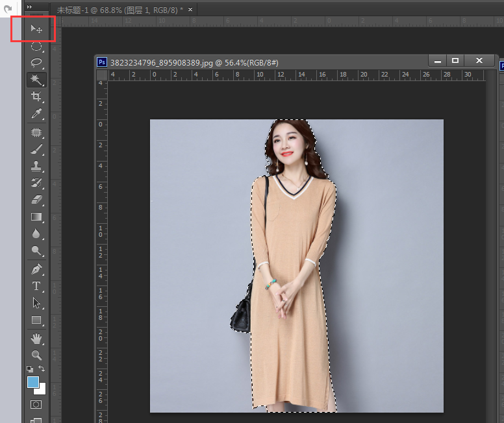Screen dimensions: 504x423
Task: Activate the Magic Wand tool
Action: [36, 80]
